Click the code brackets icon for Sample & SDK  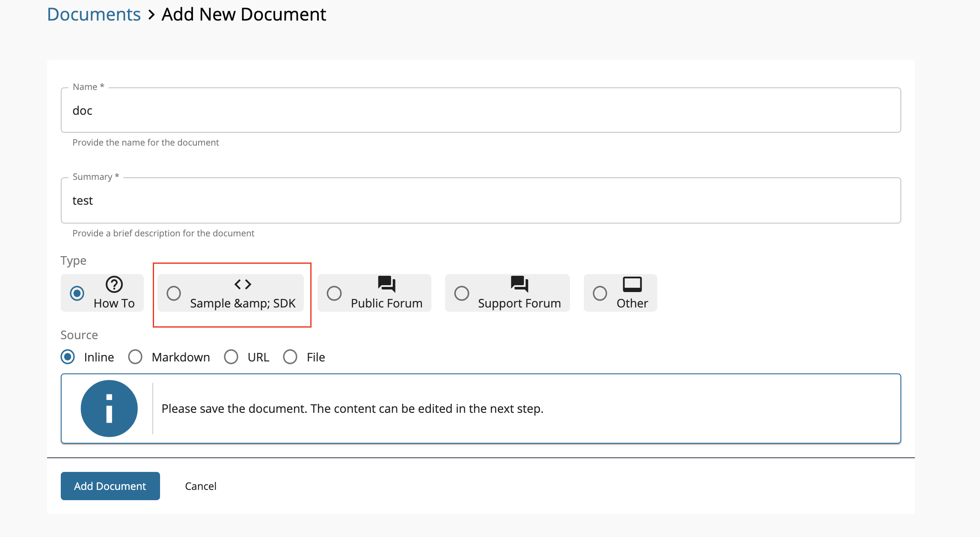pos(243,283)
